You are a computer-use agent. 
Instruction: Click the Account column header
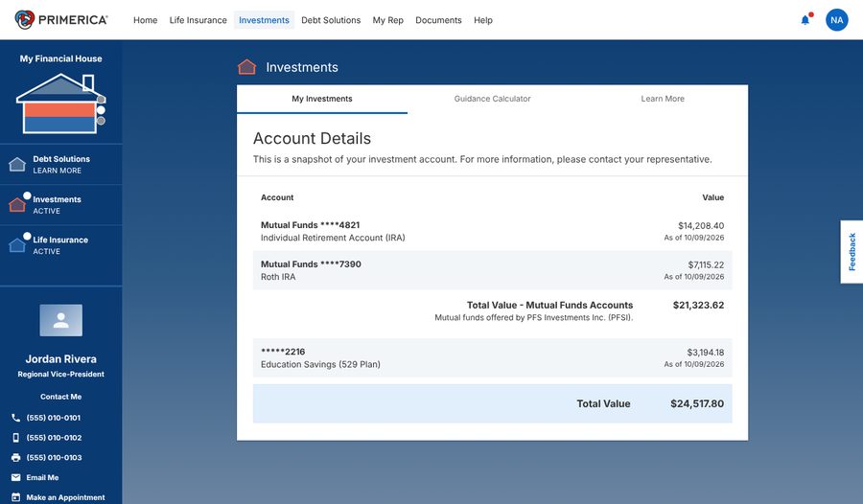point(277,197)
